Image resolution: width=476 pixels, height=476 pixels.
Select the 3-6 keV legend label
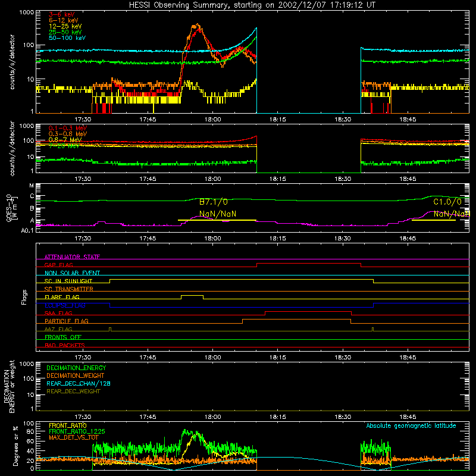click(62, 14)
